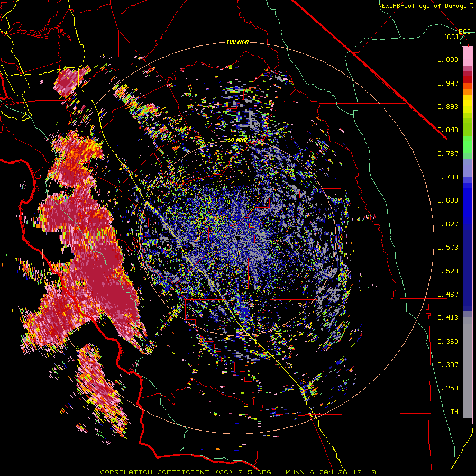Select the 1.000 scale value
The image size is (476, 476).
(x=448, y=59)
